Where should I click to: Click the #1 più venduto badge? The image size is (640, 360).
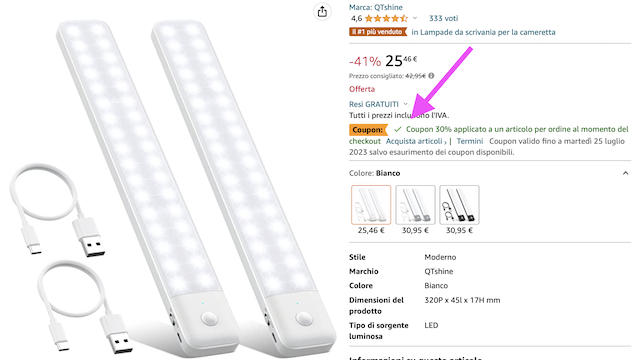[x=378, y=32]
